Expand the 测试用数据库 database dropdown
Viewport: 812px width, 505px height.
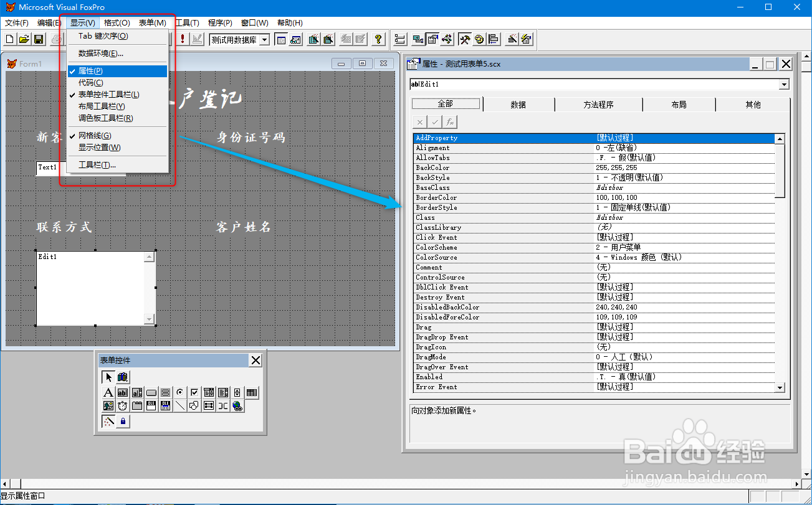click(264, 40)
